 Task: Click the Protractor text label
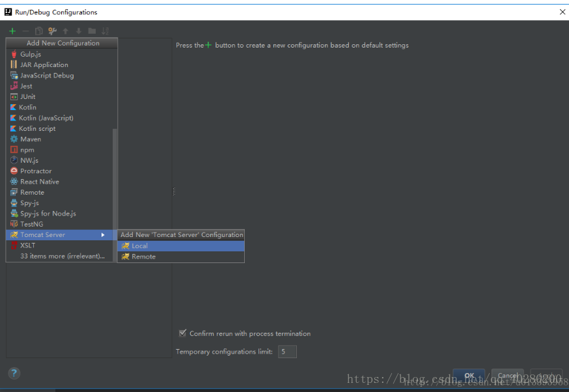36,171
